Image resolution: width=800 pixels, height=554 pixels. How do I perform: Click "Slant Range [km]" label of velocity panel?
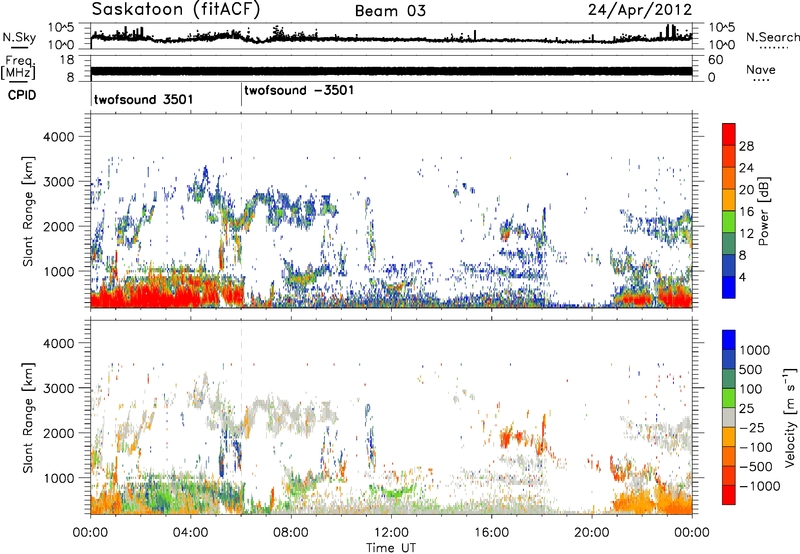(28, 417)
